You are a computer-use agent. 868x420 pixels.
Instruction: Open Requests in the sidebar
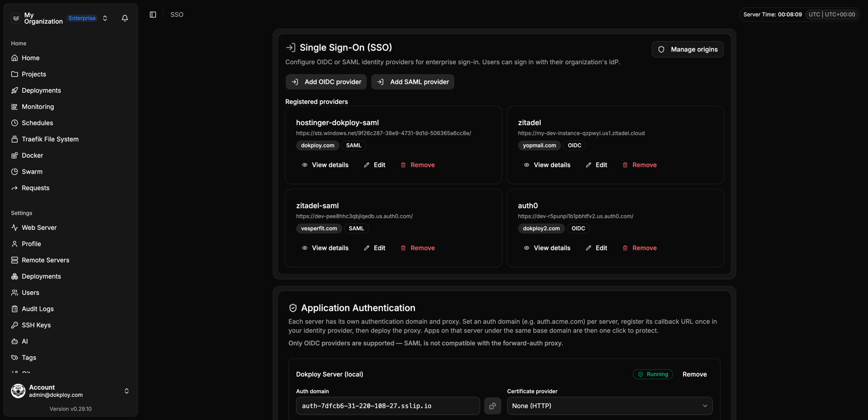coord(71,188)
